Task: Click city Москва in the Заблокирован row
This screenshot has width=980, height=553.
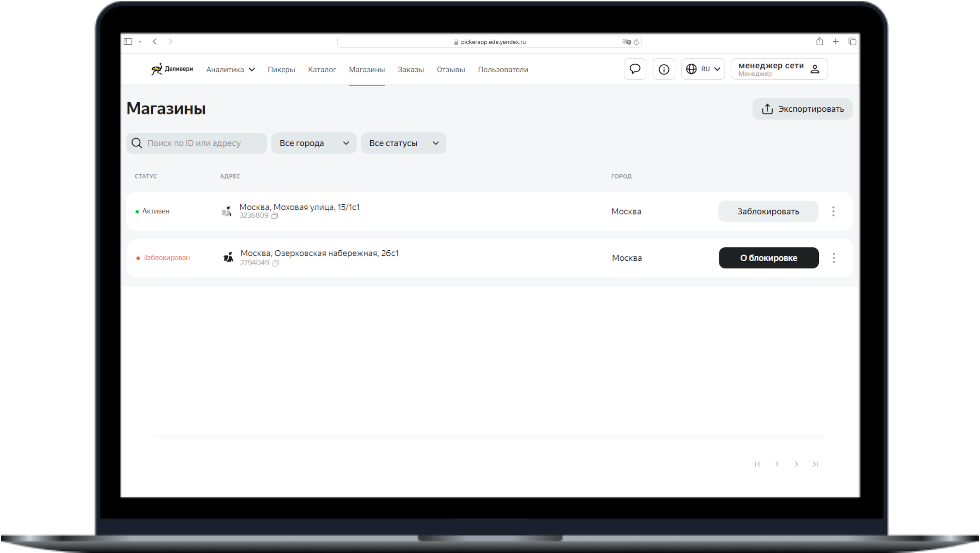Action: pos(627,258)
